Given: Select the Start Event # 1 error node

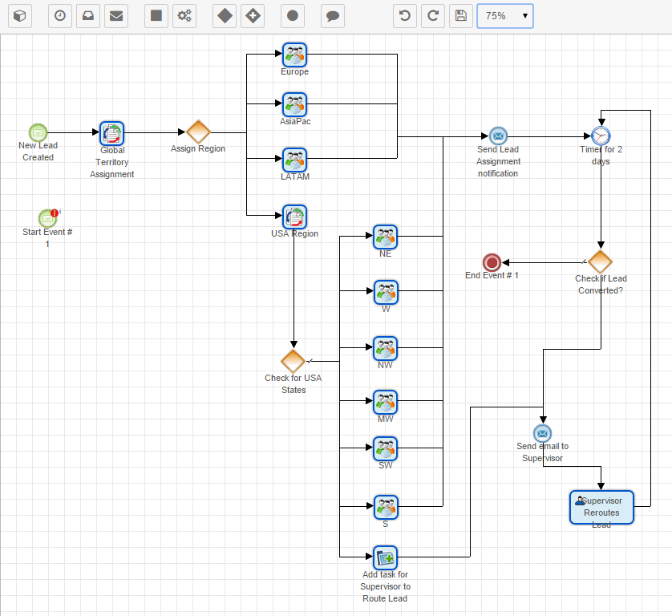Looking at the screenshot, I should point(48,218).
